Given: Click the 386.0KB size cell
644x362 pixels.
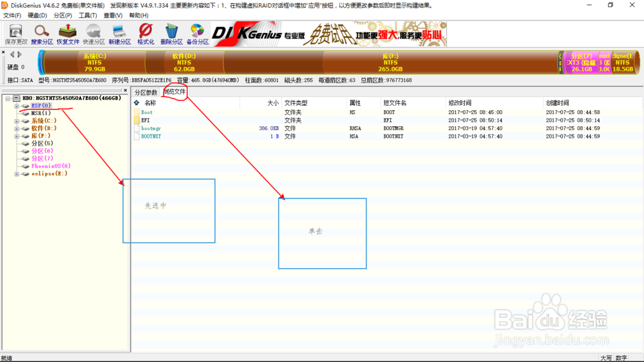Looking at the screenshot, I should tap(269, 128).
